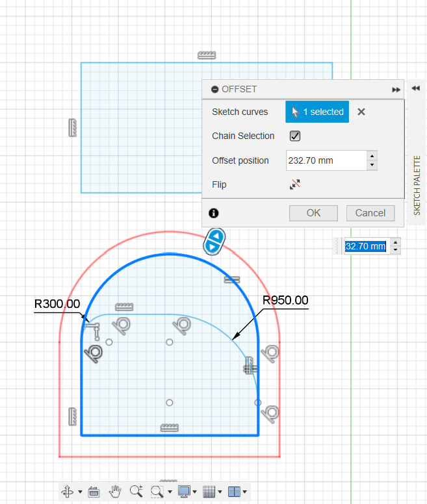This screenshot has width=427, height=504.
Task: Click the Zoom Window magnifier icon
Action: (x=157, y=492)
